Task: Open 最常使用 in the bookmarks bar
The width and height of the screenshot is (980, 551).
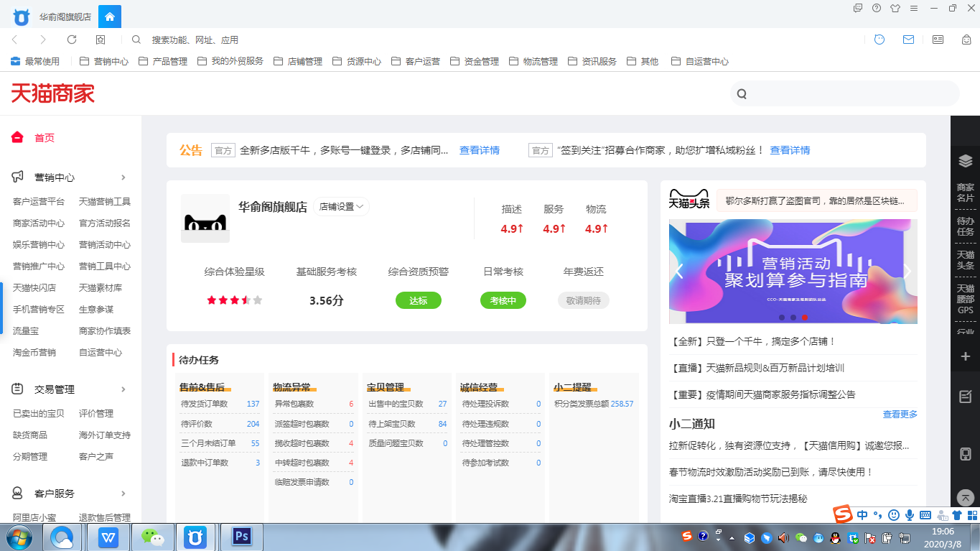Action: click(x=35, y=61)
